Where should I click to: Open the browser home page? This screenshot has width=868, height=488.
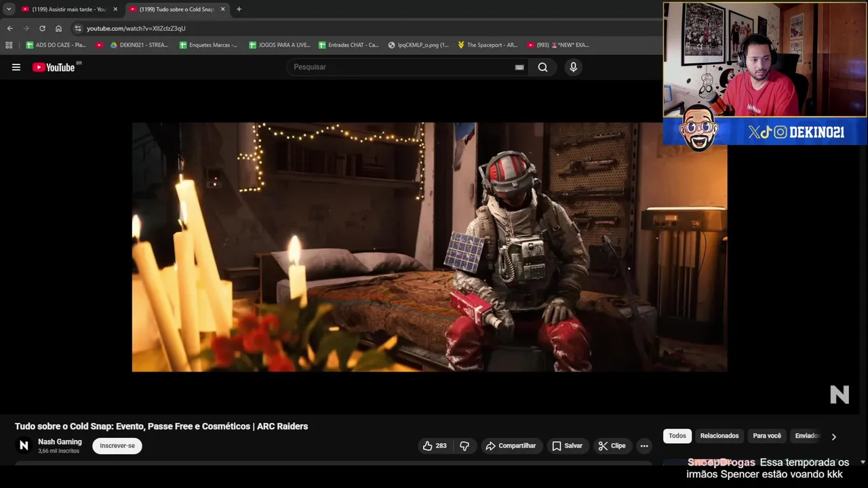(58, 28)
